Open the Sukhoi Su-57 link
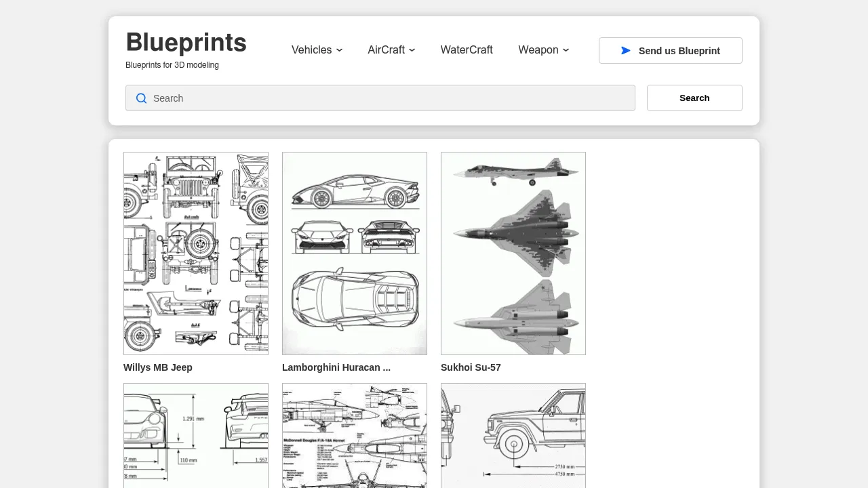The height and width of the screenshot is (488, 868). pyautogui.click(x=471, y=367)
